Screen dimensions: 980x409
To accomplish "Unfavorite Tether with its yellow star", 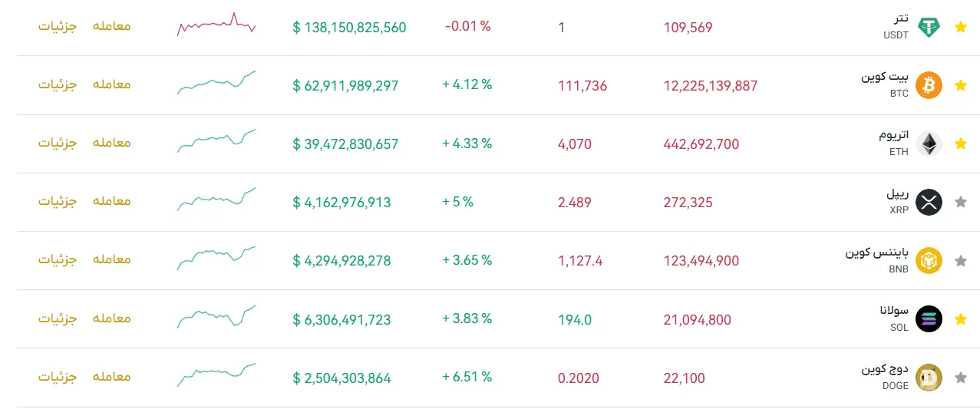I will [x=960, y=27].
